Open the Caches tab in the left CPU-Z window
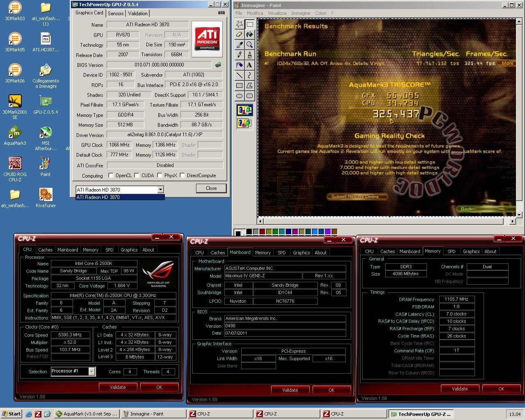Viewport: 525px width, 420px height. (46, 250)
